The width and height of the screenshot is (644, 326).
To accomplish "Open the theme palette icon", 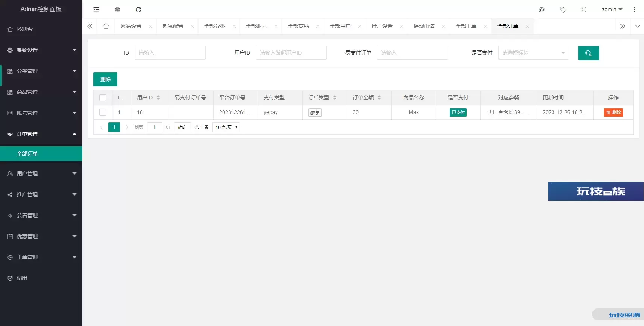I will pos(542,10).
